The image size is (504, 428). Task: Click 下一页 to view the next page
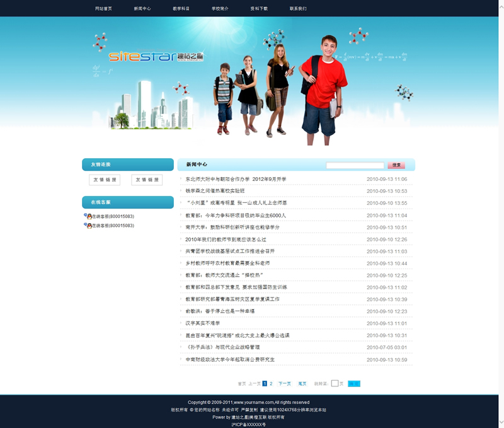tap(285, 383)
